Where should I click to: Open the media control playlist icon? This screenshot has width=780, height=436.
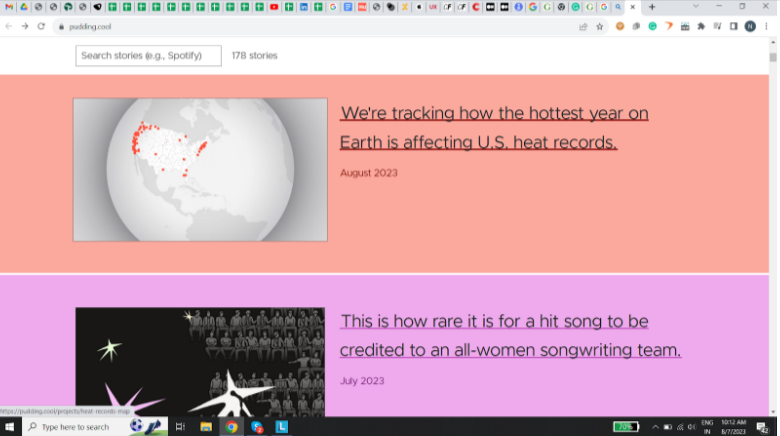(717, 26)
